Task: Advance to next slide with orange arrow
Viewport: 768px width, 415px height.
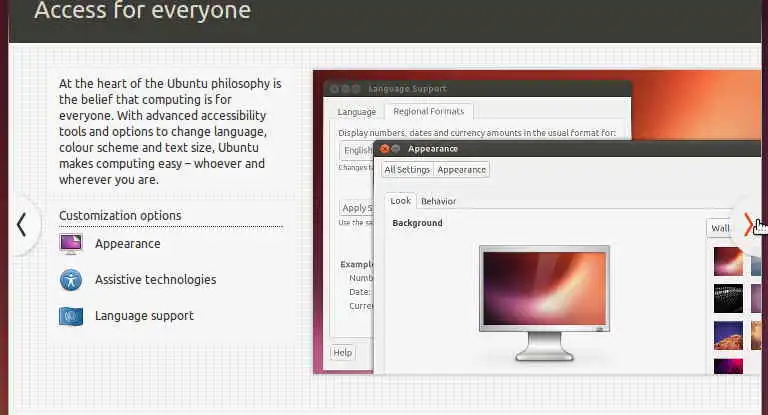Action: click(x=748, y=225)
